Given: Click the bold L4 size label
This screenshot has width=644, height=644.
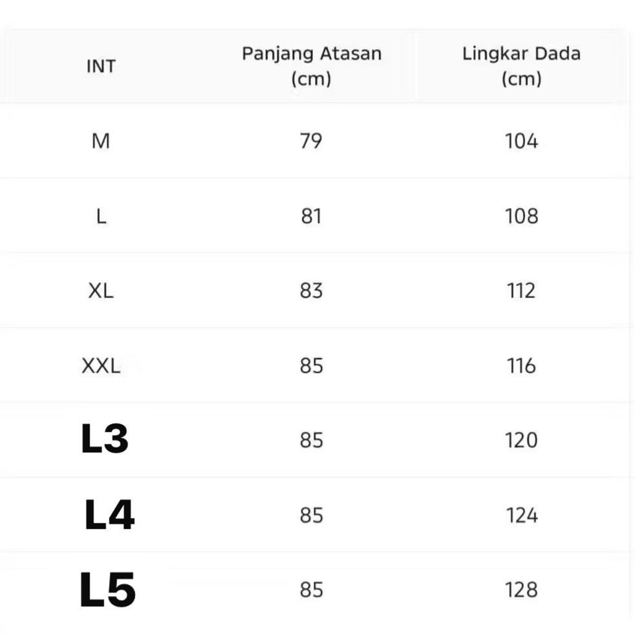Looking at the screenshot, I should click(x=109, y=515).
